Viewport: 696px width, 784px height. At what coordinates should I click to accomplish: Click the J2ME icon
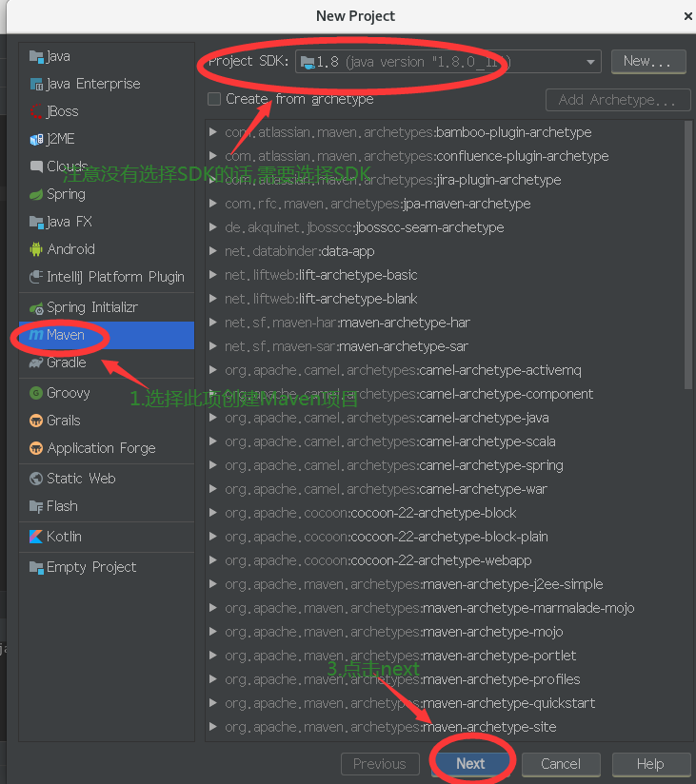tap(36, 139)
